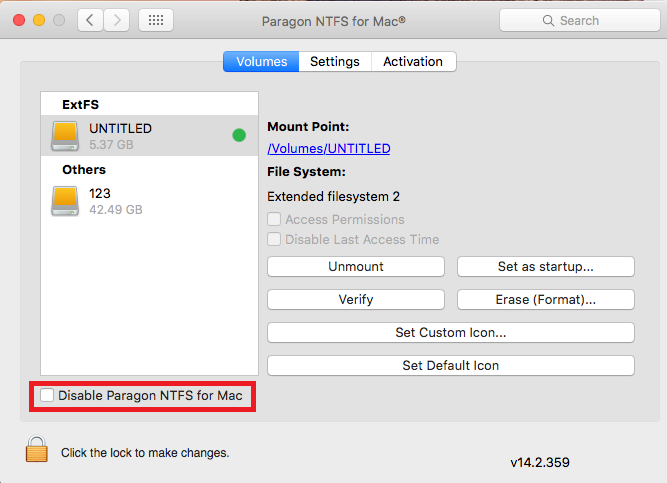
Task: Click the green mounted status indicator
Action: tap(239, 135)
